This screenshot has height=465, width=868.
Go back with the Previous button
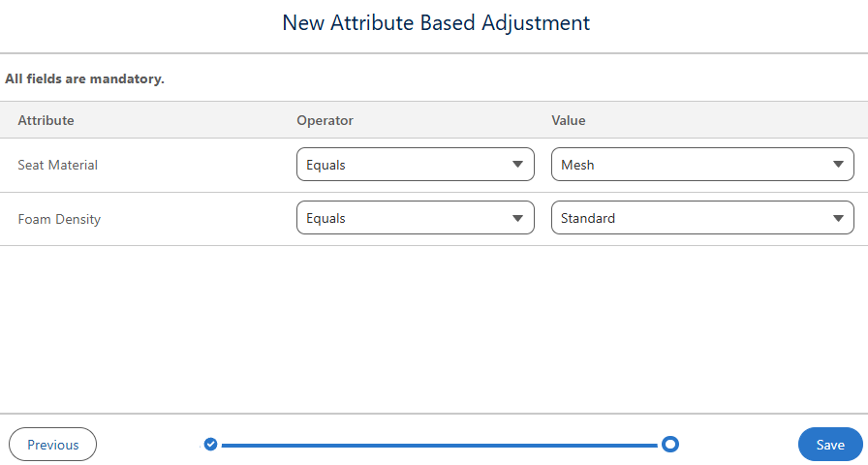click(x=52, y=445)
